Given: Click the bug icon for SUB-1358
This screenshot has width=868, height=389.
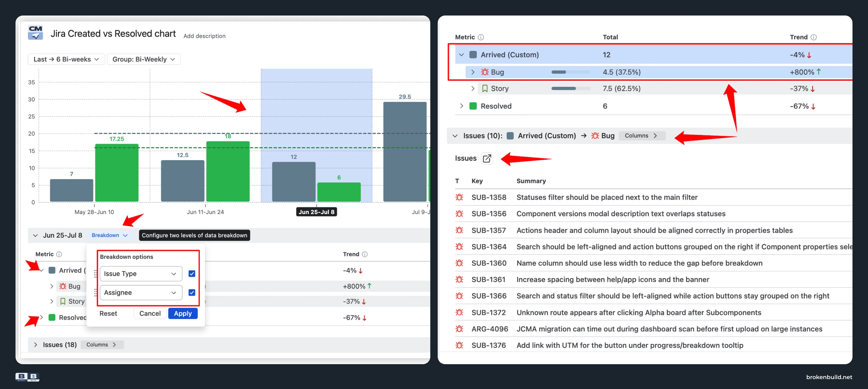Looking at the screenshot, I should pos(459,197).
